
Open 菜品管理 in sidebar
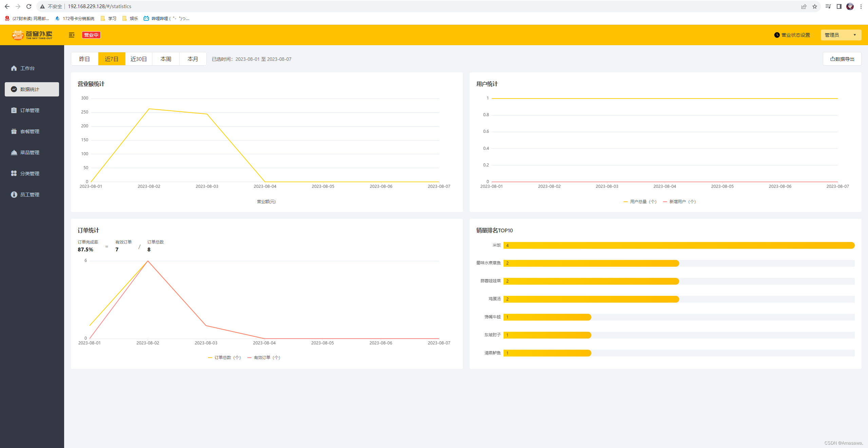click(x=32, y=153)
